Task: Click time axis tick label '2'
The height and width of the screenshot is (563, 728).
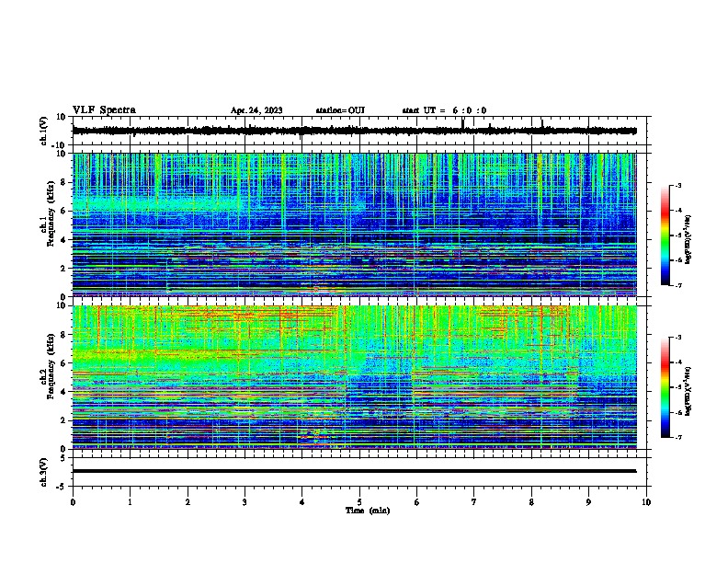Action: tap(188, 501)
